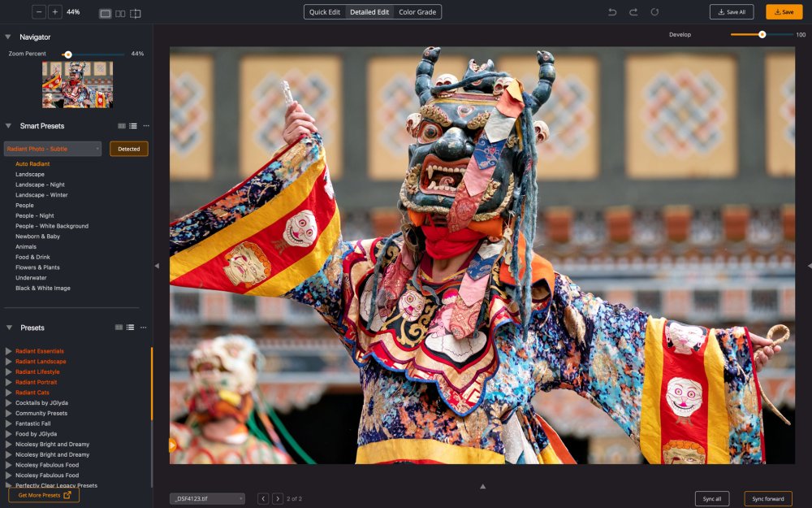Open Get More Presets link
This screenshot has height=508, width=812.
[x=44, y=495]
